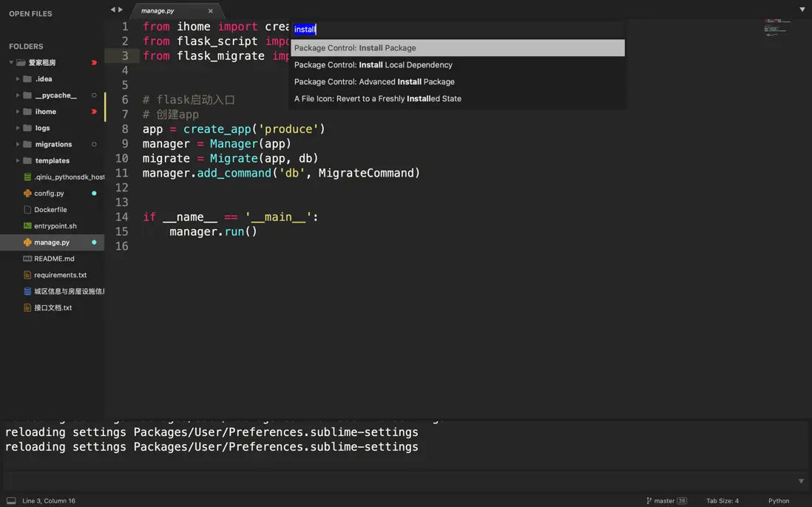Click line number 14 in the gutter
This screenshot has height=507, width=812.
coord(122,217)
